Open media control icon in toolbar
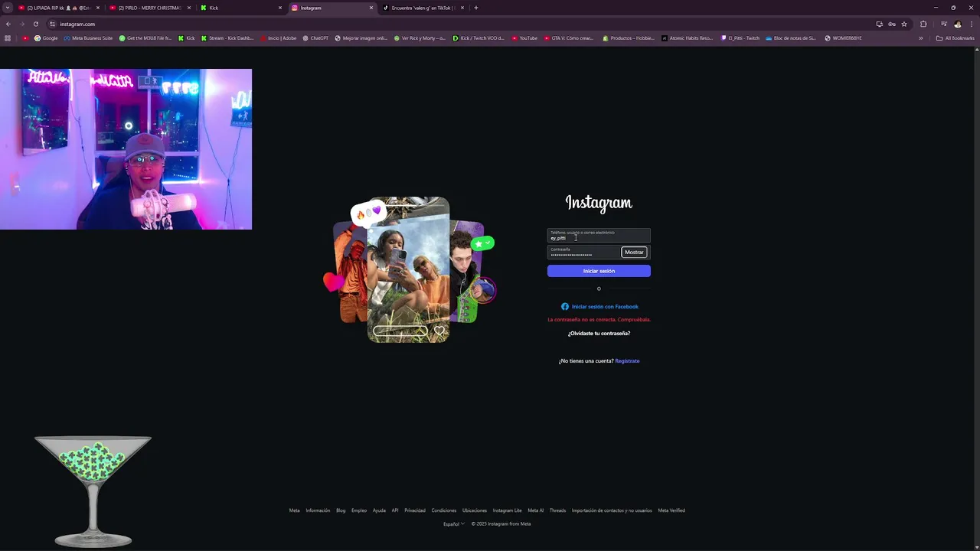 point(943,24)
